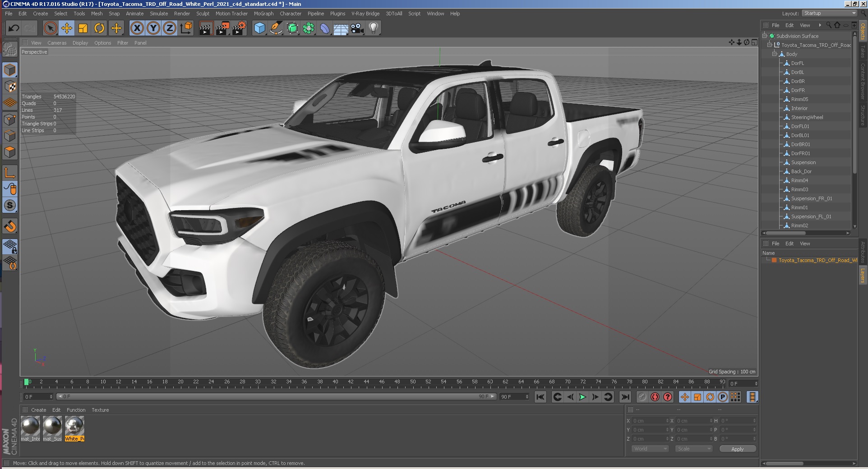
Task: Open Edit Render Settings icon
Action: click(239, 28)
